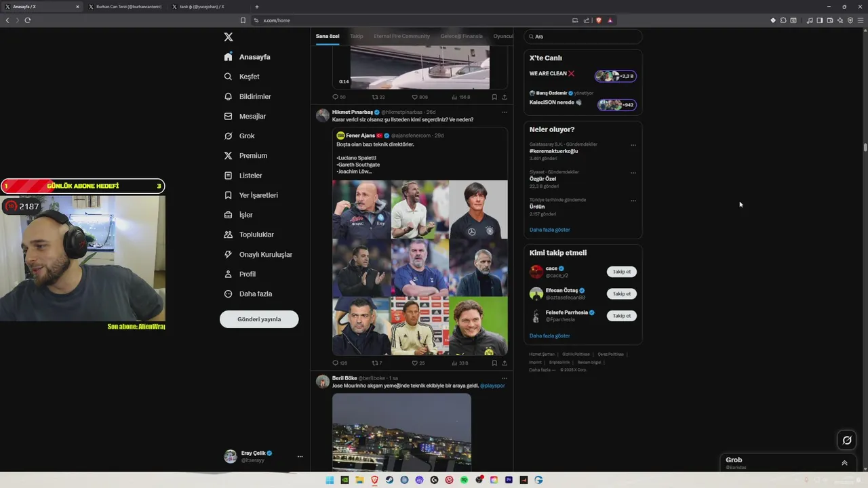Open the floating Grok button

click(847, 441)
